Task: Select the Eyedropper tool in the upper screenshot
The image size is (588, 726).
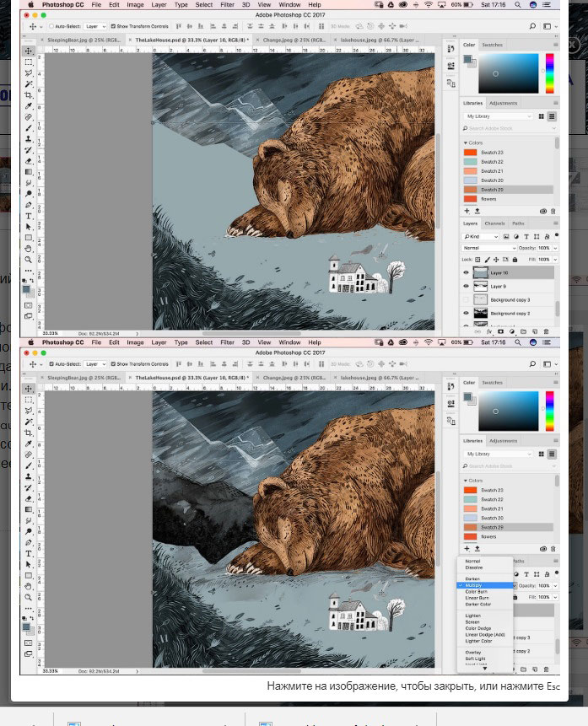Action: click(29, 106)
